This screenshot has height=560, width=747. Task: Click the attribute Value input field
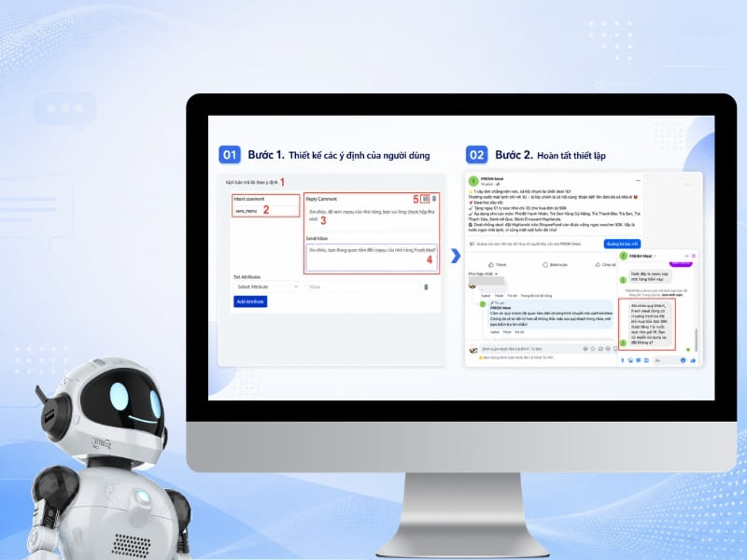click(x=362, y=287)
